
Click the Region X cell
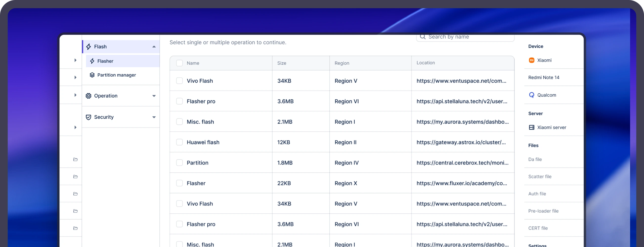(x=346, y=183)
